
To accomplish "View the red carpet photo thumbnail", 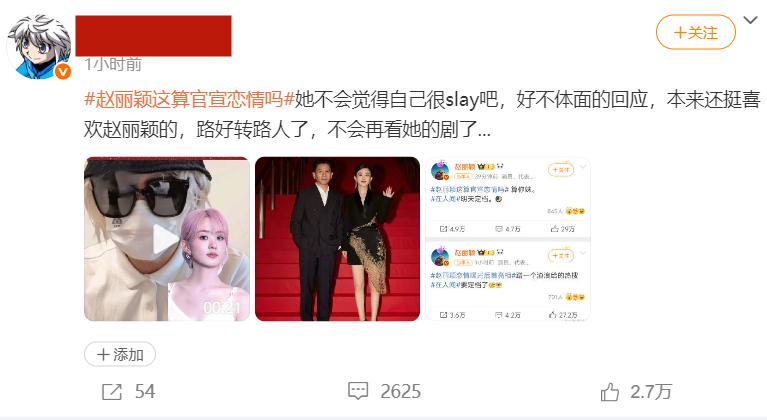I will coord(338,239).
